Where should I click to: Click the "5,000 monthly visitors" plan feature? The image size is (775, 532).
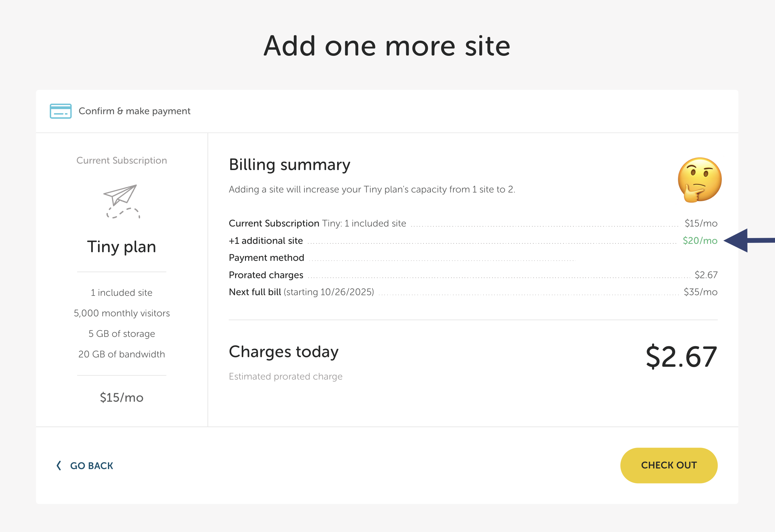(121, 313)
